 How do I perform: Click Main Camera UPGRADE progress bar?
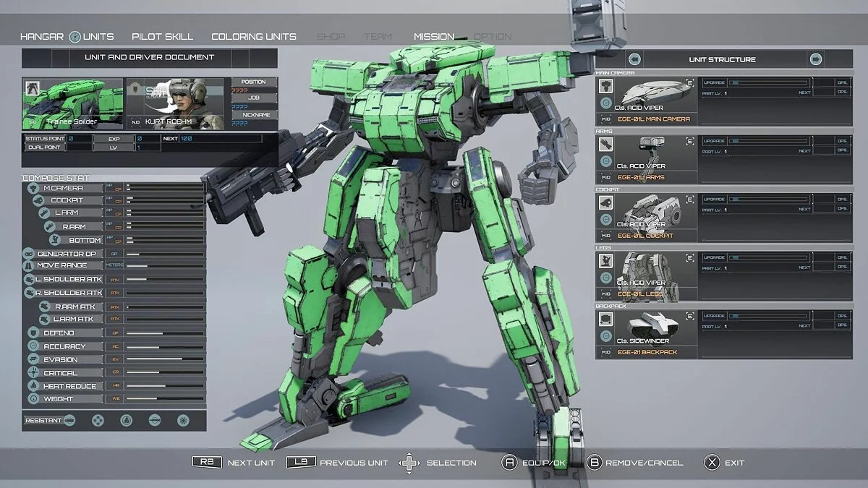click(x=769, y=82)
